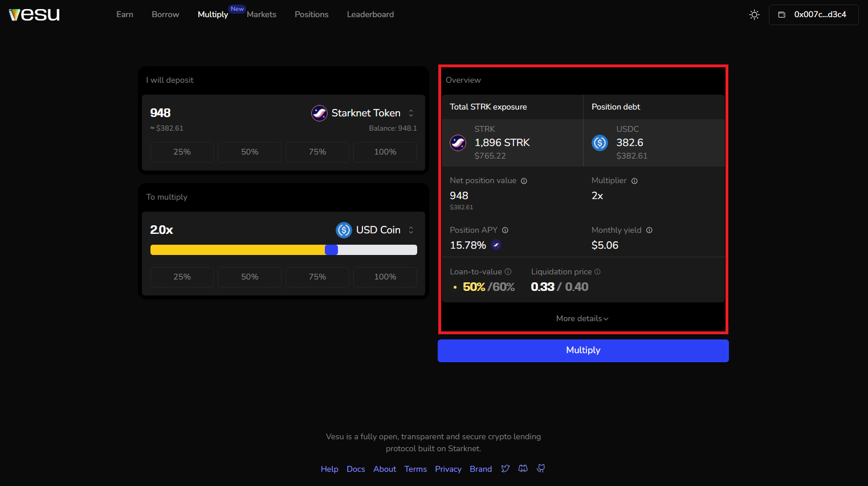This screenshot has height=486, width=868.
Task: Open Vesu Twitter icon in footer
Action: coord(506,468)
